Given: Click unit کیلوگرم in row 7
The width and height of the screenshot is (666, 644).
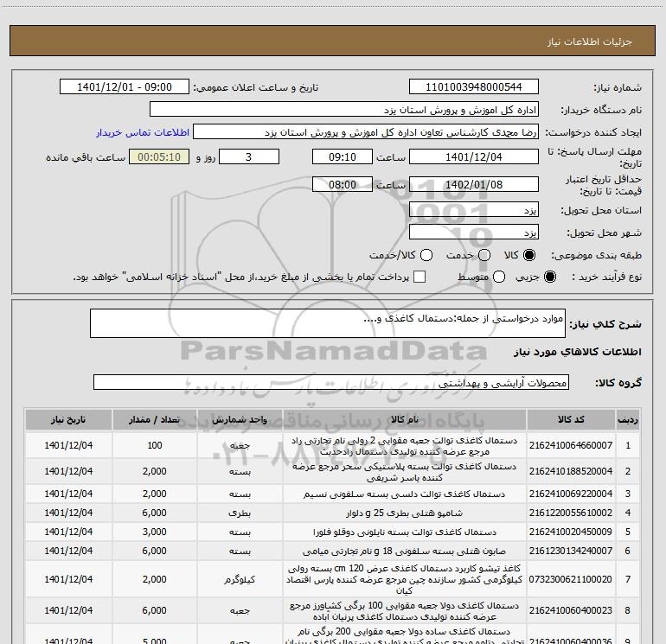Looking at the screenshot, I should coord(240,579).
